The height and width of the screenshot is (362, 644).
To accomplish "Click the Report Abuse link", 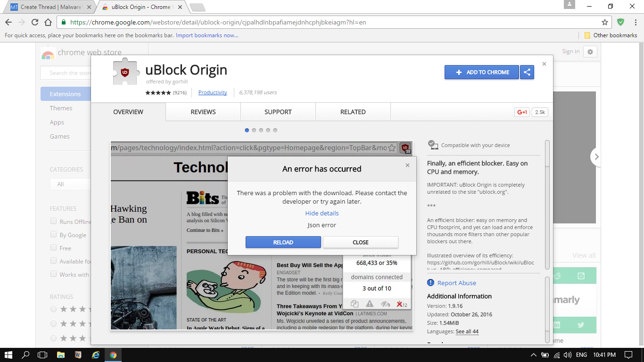I will click(457, 283).
